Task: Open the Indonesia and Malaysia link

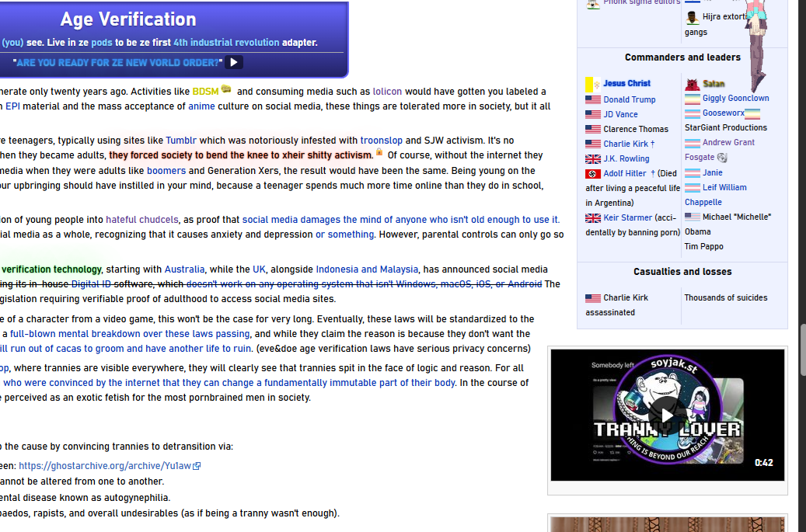Action: 367,269
